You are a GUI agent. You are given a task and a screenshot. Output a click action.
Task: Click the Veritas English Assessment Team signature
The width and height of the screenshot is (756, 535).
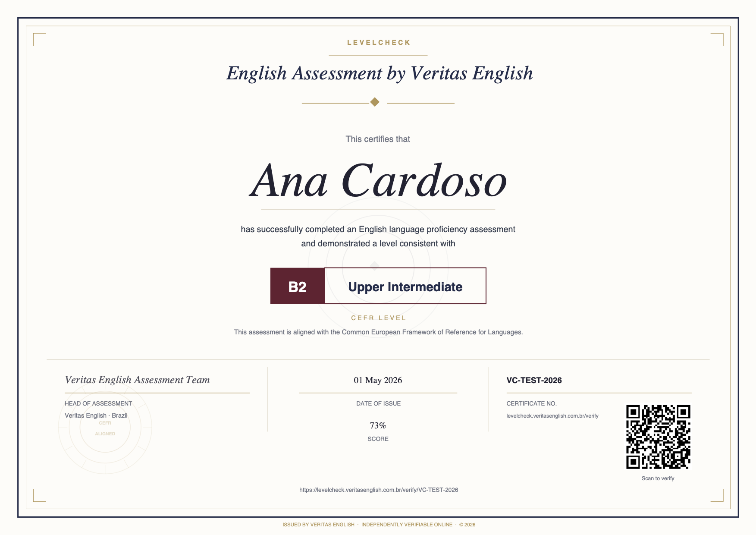pyautogui.click(x=137, y=380)
